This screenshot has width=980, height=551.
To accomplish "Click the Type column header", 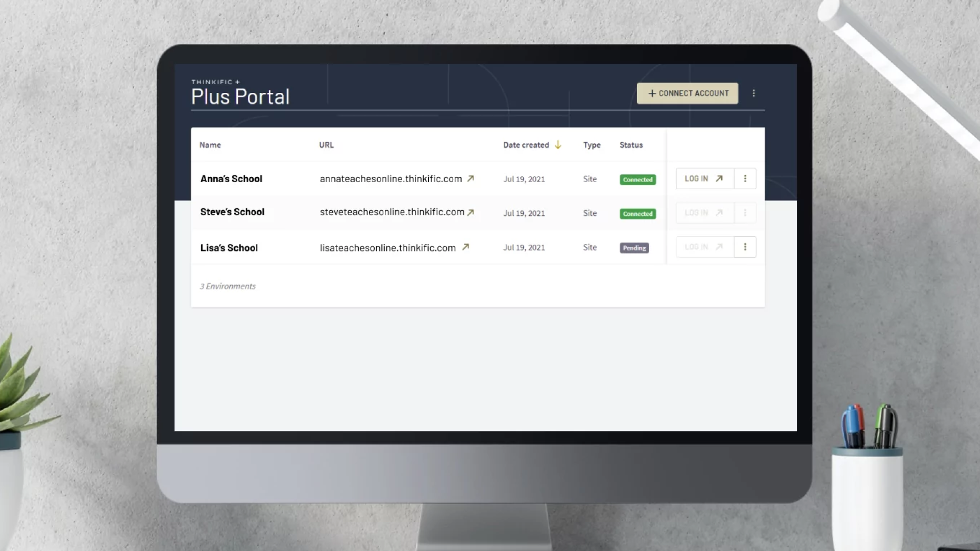I will point(592,145).
